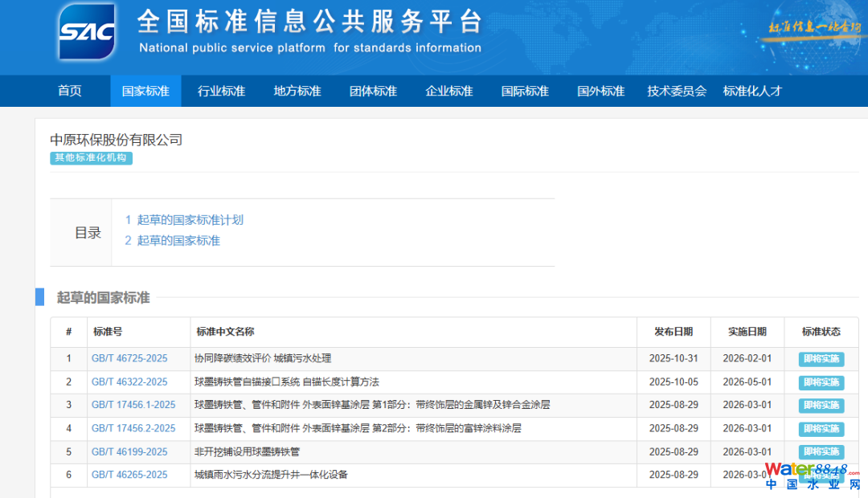Open the 首页 nav item
Image resolution: width=868 pixels, height=498 pixels.
(x=70, y=91)
